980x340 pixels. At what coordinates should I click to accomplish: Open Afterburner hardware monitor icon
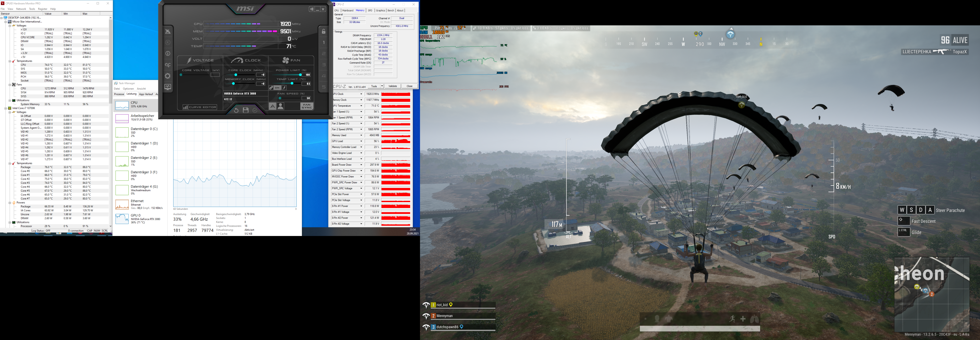coord(168,87)
